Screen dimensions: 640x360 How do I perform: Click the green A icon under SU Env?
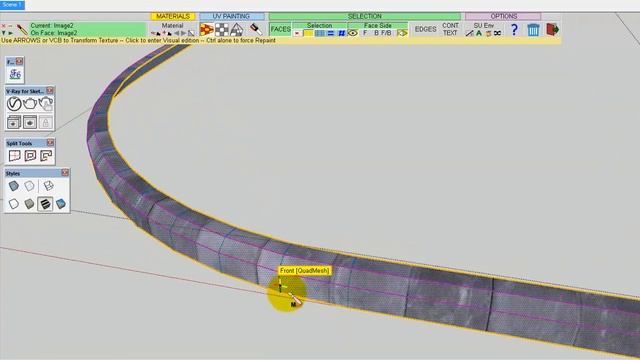tap(479, 33)
